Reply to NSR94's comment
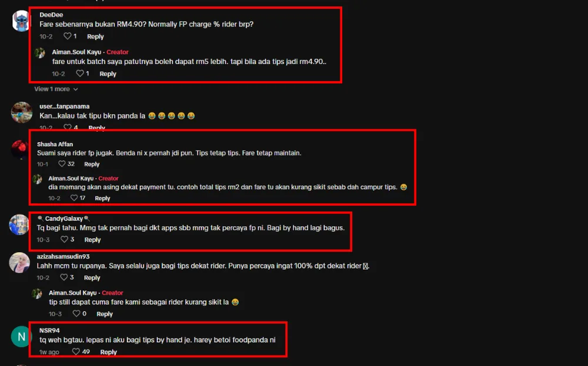The width and height of the screenshot is (588, 366). [x=108, y=352]
